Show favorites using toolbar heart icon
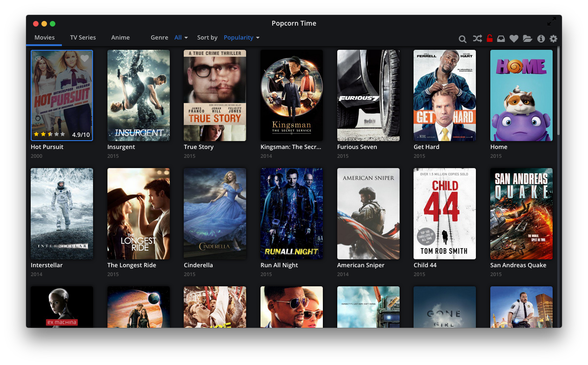This screenshot has height=365, width=588. pyautogui.click(x=514, y=39)
